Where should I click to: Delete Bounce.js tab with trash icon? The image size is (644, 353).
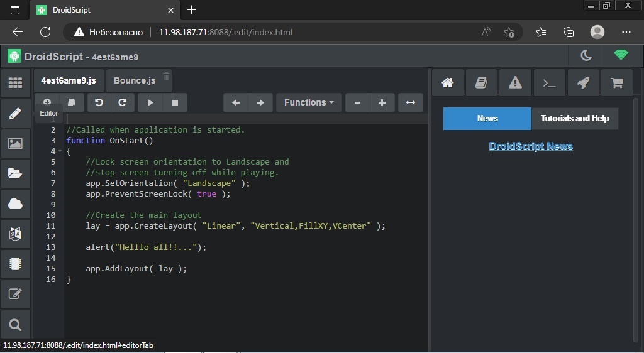[166, 76]
